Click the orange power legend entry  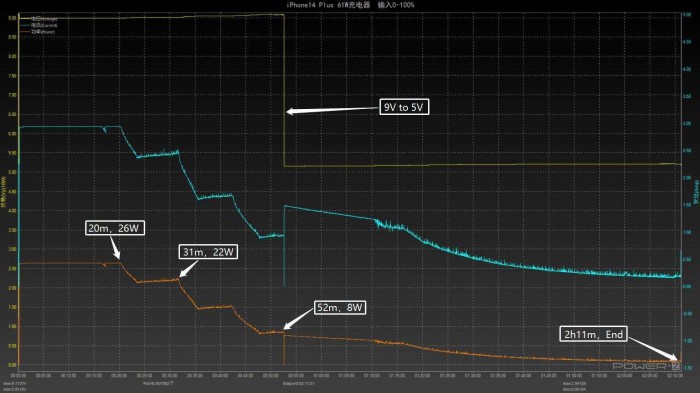point(38,32)
